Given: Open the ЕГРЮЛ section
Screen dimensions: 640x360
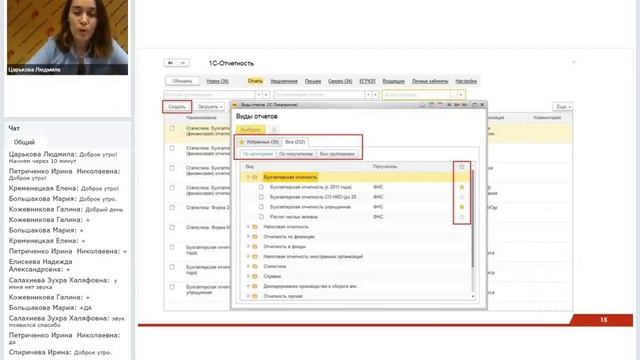Looking at the screenshot, I should pos(367,81).
